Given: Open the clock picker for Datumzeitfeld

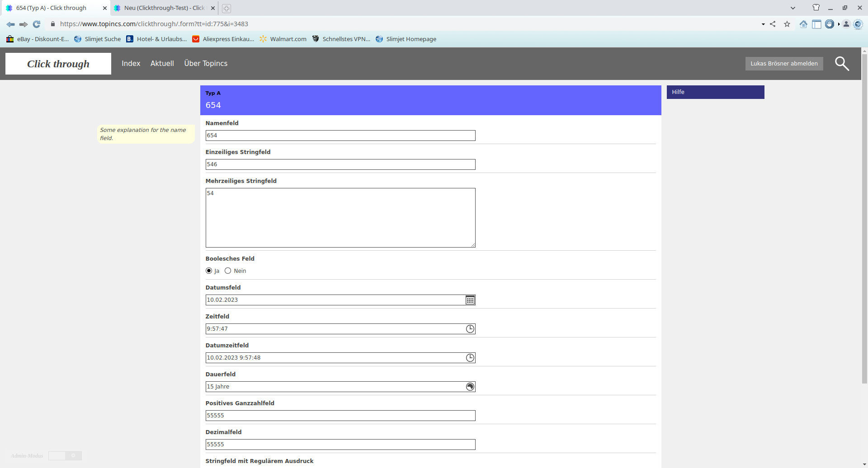Looking at the screenshot, I should pyautogui.click(x=470, y=358).
